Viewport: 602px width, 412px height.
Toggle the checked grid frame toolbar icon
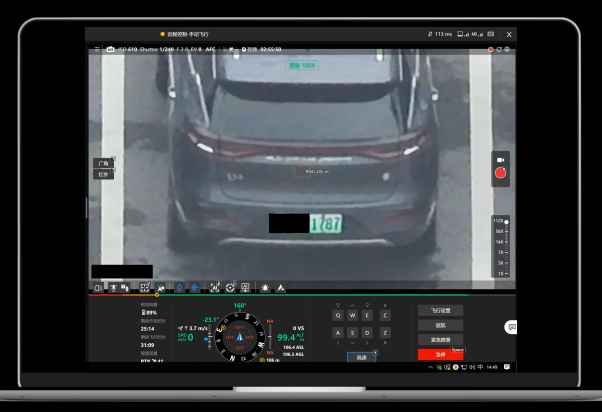point(145,288)
